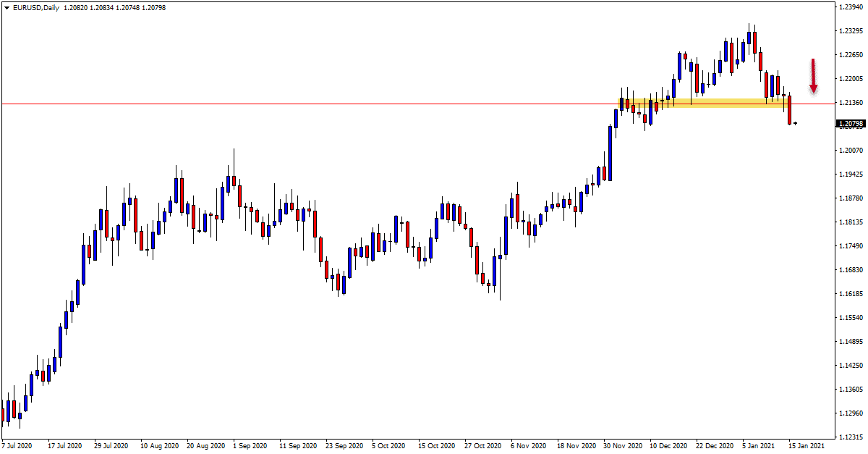Image resolution: width=868 pixels, height=454 pixels.
Task: Click the 15 Oct 2020 date label
Action: coord(436,446)
